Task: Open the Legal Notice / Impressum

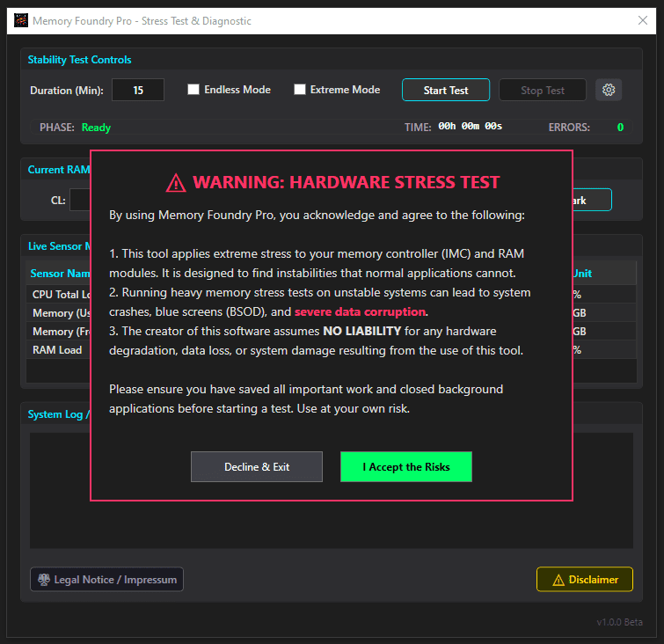Action: click(x=106, y=579)
